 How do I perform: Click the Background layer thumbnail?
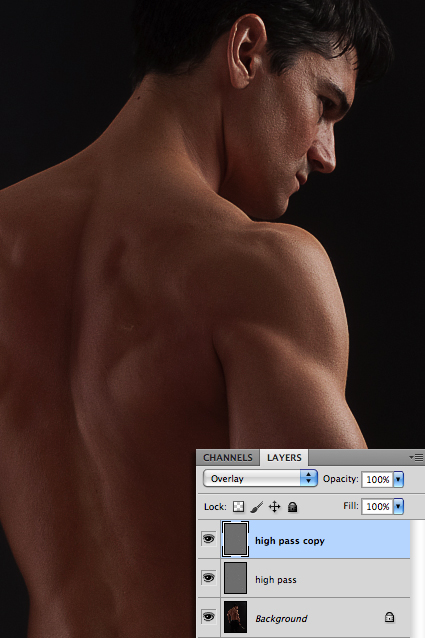(x=235, y=617)
